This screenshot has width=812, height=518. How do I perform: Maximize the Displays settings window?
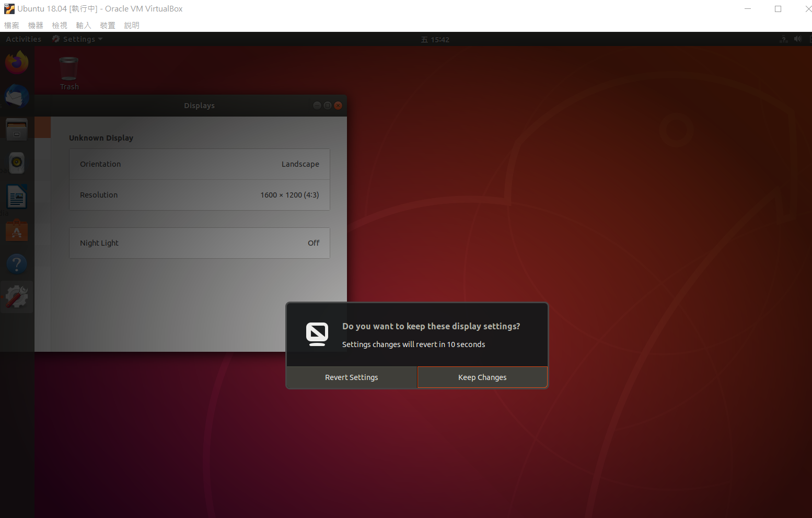coord(328,106)
